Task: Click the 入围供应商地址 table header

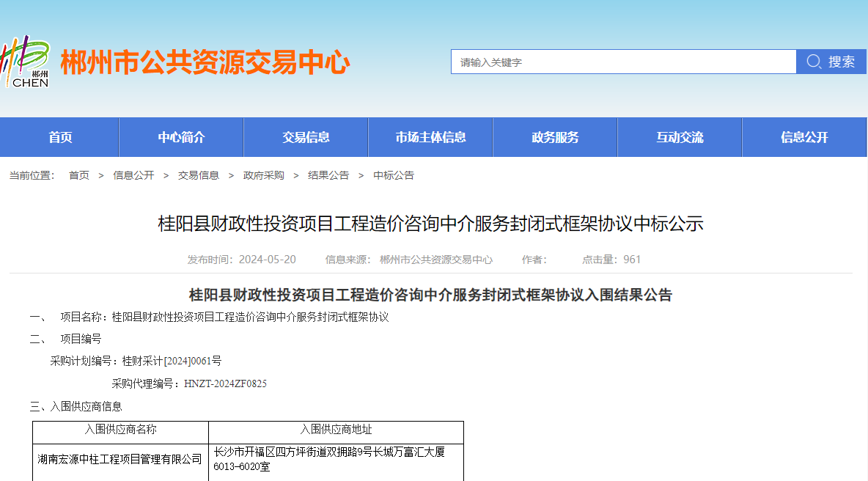Action: (x=336, y=430)
